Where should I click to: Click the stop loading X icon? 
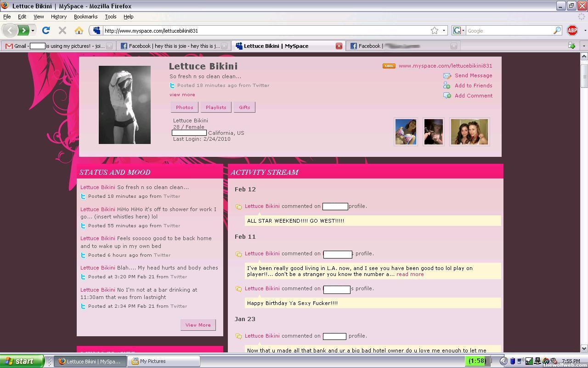click(62, 30)
